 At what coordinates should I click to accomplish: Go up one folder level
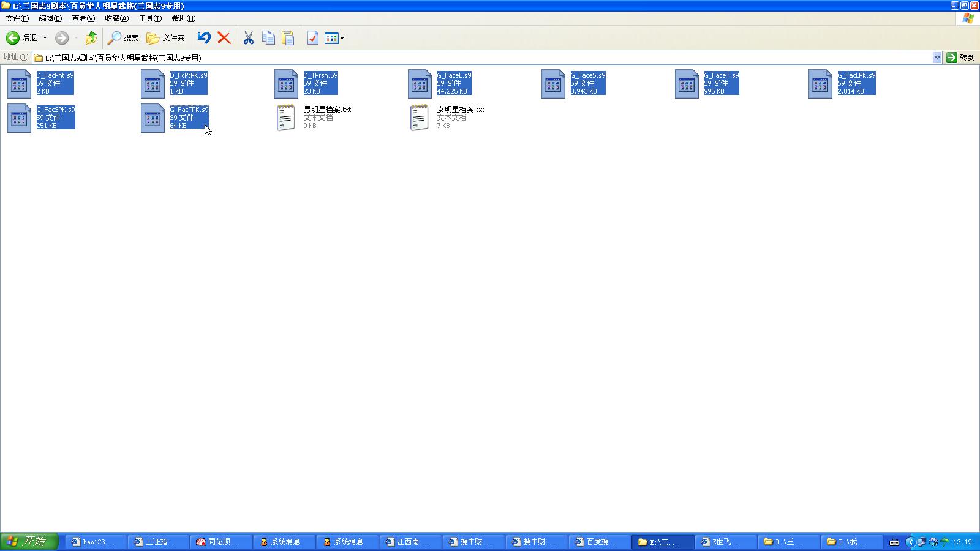click(x=91, y=38)
